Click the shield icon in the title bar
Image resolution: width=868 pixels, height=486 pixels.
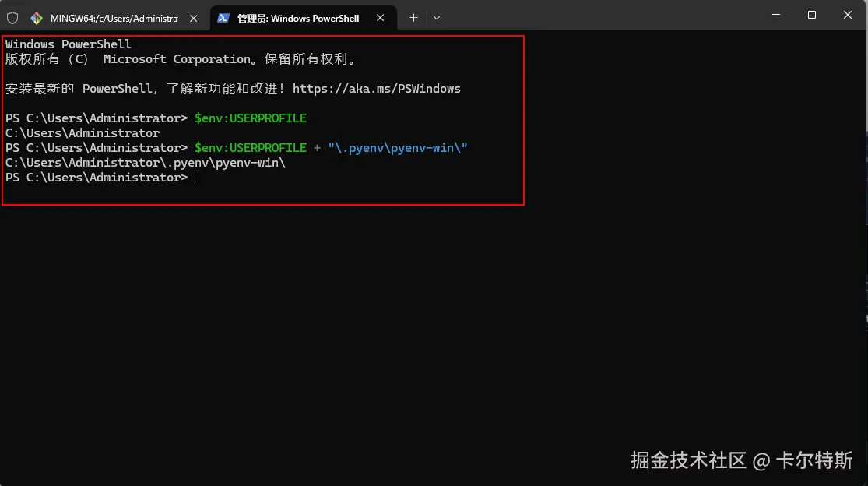point(12,18)
